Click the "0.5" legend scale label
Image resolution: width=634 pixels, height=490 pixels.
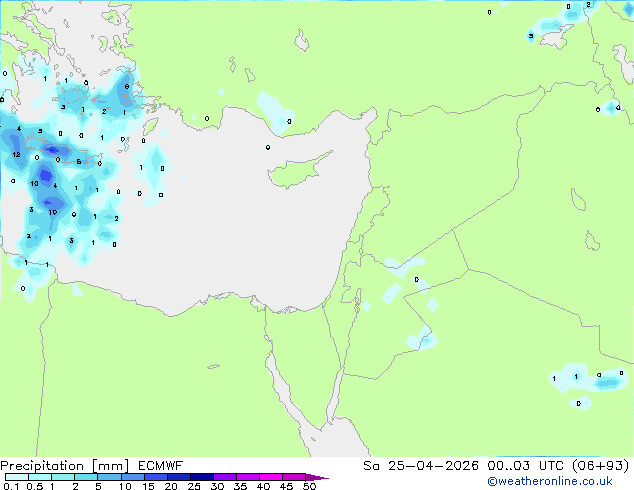(34, 486)
